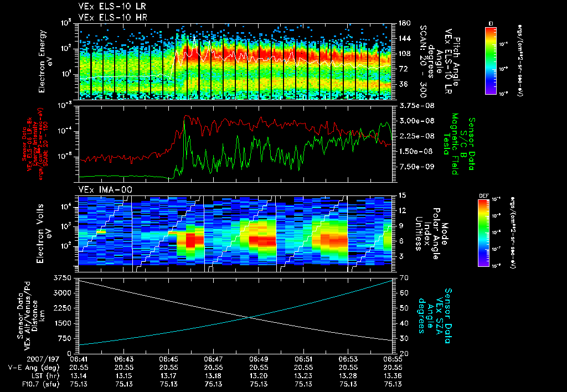This screenshot has width=567, height=392.
Task: Select the 'Polar Angle' axis label
Action: pyautogui.click(x=436, y=234)
